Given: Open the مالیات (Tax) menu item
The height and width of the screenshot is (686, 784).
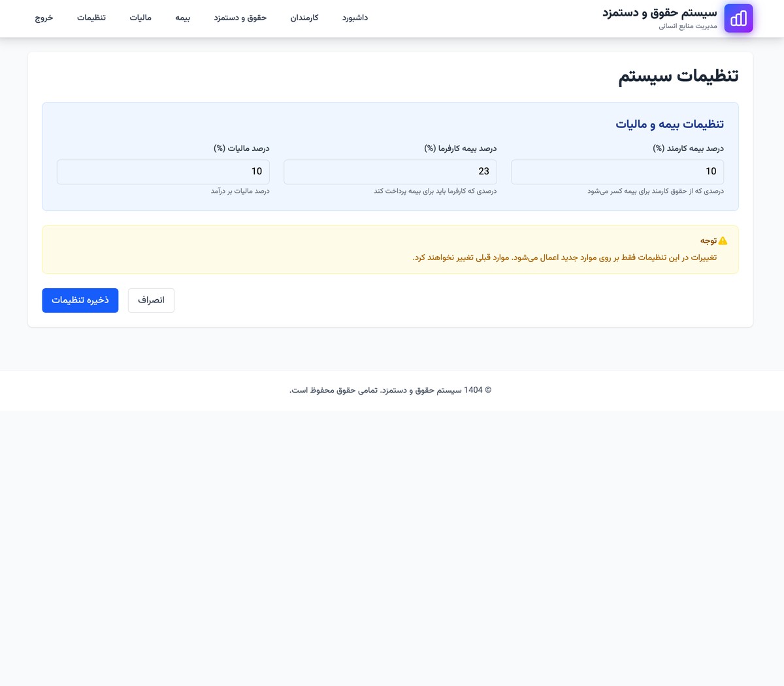Looking at the screenshot, I should click(140, 18).
